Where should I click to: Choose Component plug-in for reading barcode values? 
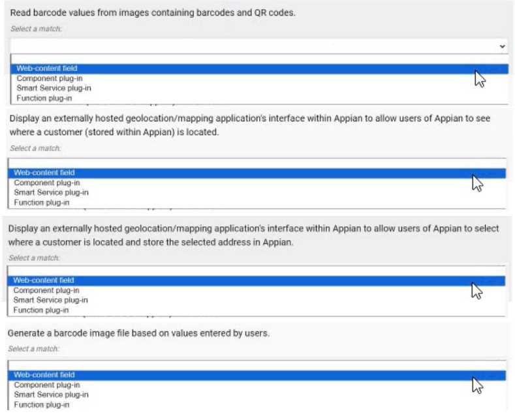coord(49,78)
